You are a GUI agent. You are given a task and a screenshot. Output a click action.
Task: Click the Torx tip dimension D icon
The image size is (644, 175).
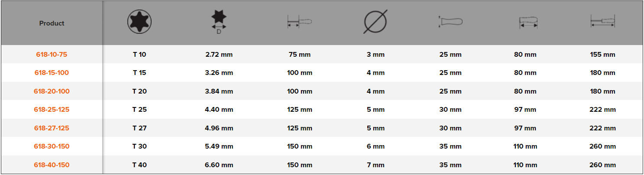219,21
